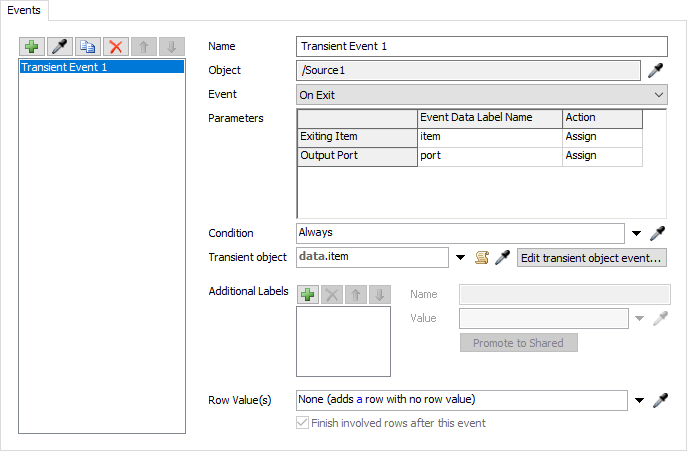Click the green plus add event button
This screenshot has width=687, height=451.
pyautogui.click(x=34, y=47)
